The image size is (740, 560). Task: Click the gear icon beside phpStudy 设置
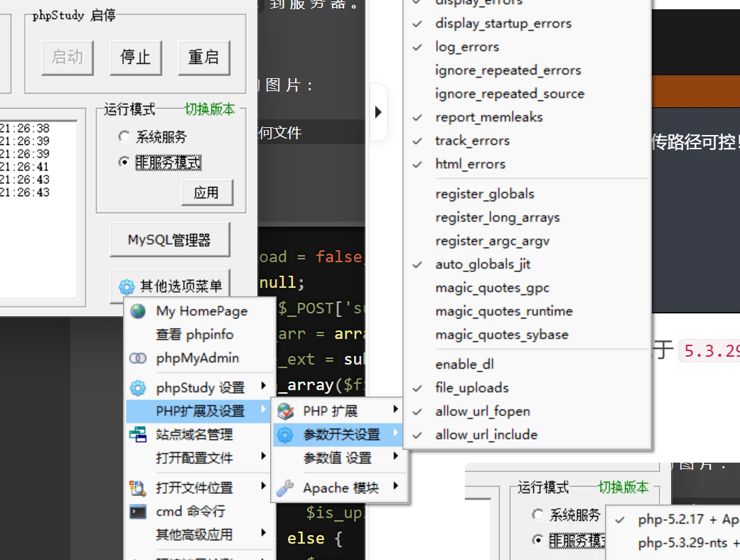click(138, 388)
